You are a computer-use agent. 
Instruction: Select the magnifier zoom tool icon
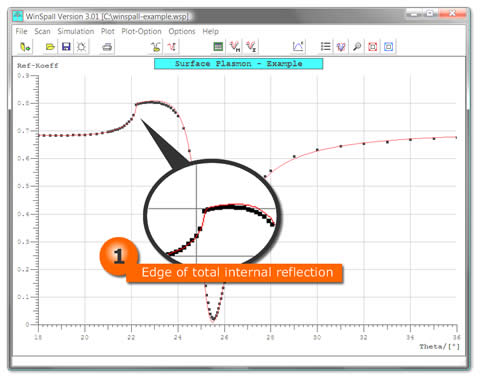[357, 47]
